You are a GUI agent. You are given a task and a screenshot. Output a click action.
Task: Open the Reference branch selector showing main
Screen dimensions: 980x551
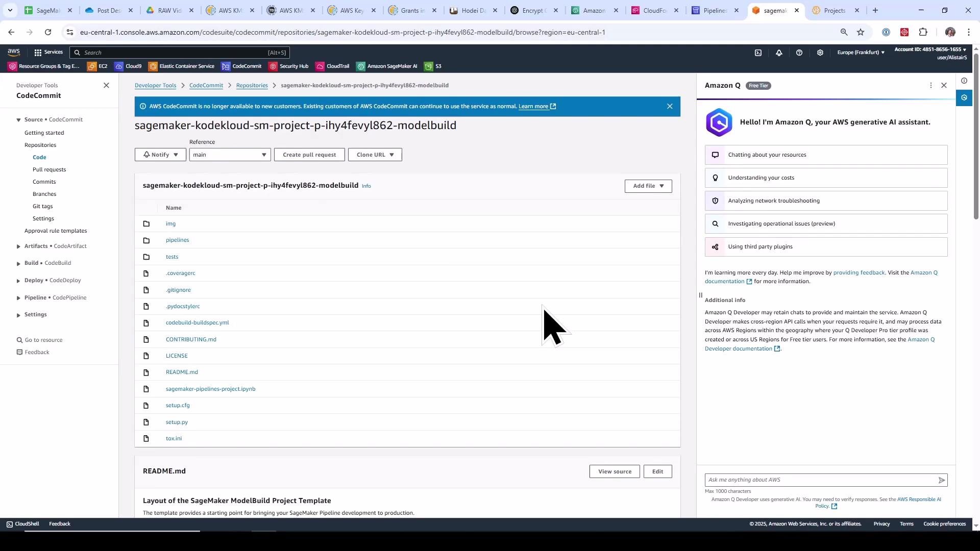[230, 155]
